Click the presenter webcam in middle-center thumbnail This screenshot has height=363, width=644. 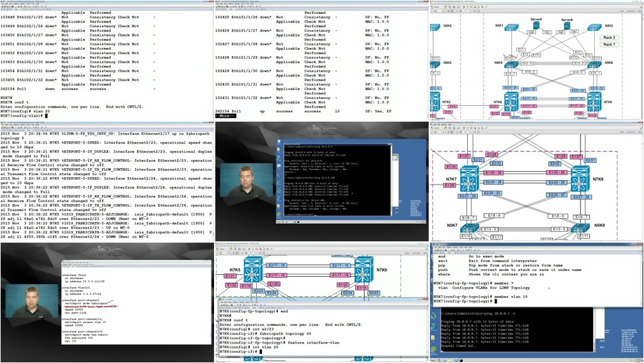point(246,180)
